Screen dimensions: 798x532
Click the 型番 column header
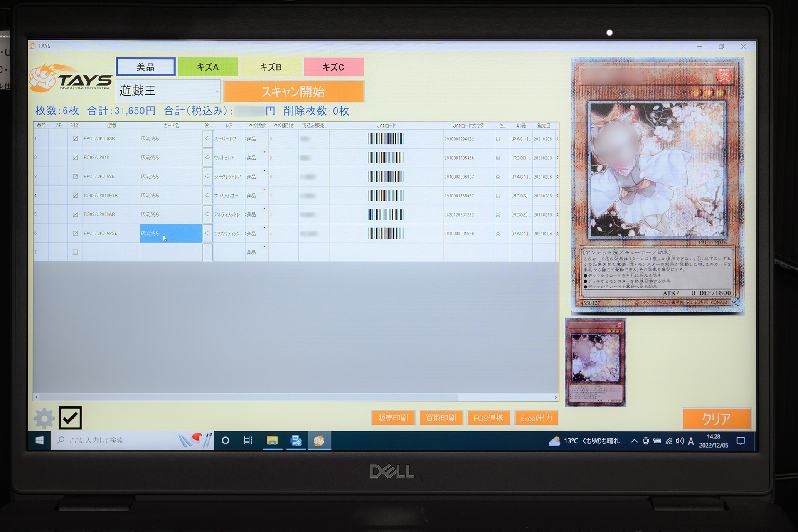(111, 125)
